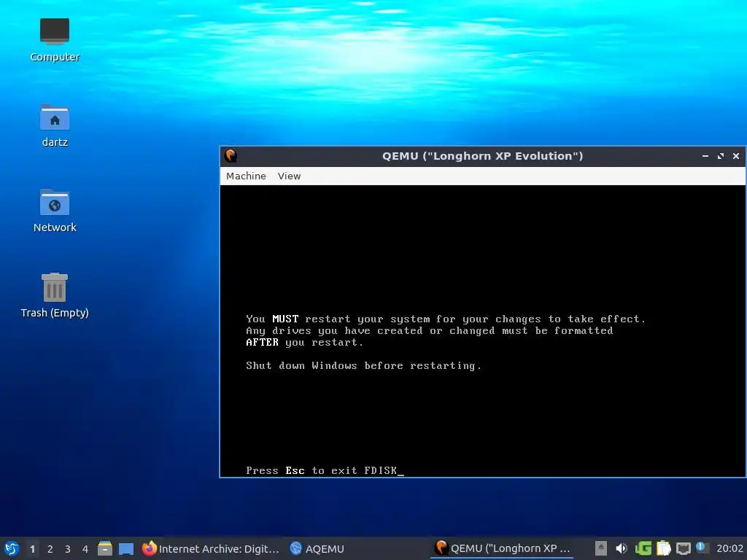The image size is (747, 560).
Task: Open the Lubuntu start menu
Action: pyautogui.click(x=12, y=548)
